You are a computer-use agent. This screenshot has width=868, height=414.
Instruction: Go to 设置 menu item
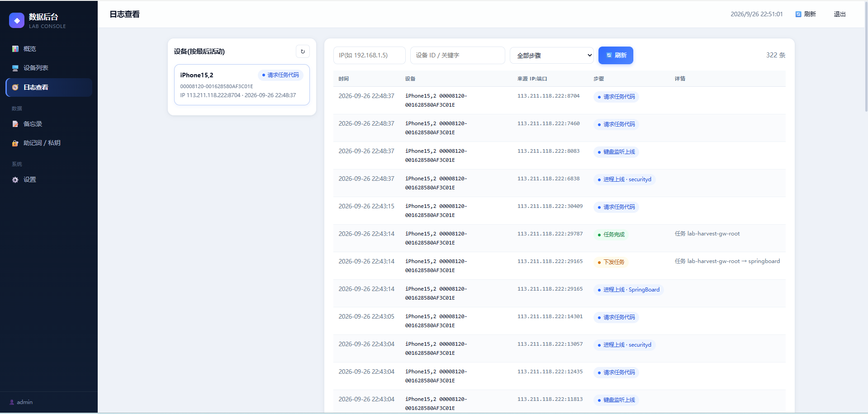49,179
